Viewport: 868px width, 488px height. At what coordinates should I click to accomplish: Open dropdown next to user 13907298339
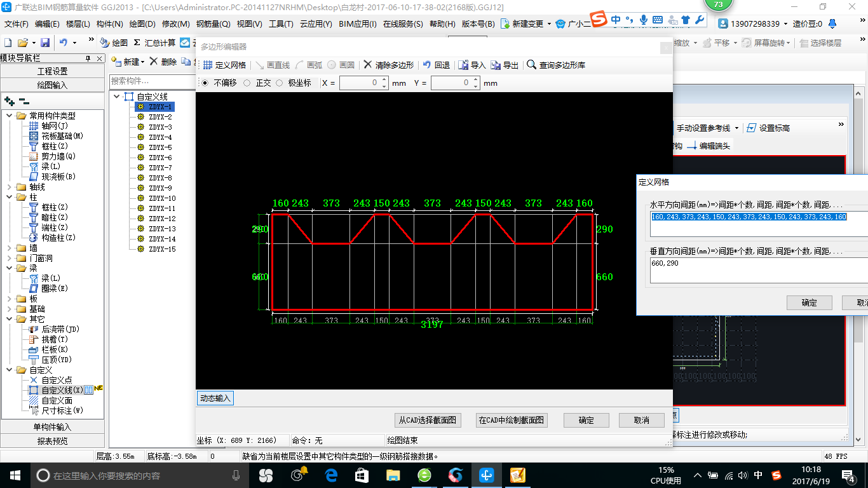(786, 24)
